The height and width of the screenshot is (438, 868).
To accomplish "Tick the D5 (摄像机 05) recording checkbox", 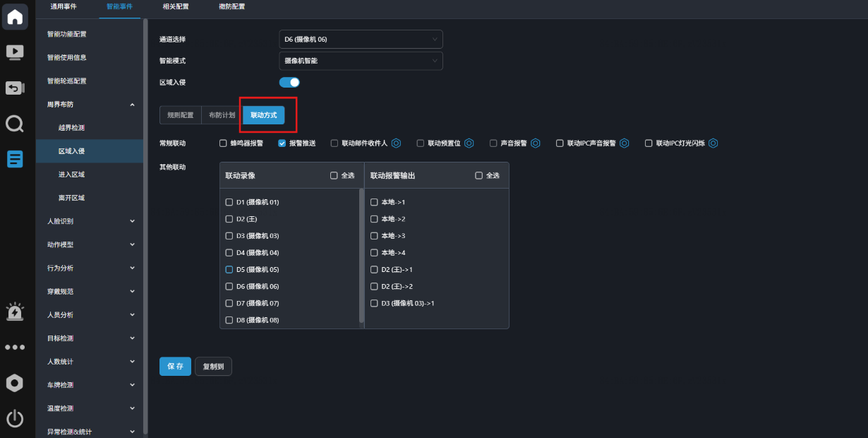I will pyautogui.click(x=229, y=270).
